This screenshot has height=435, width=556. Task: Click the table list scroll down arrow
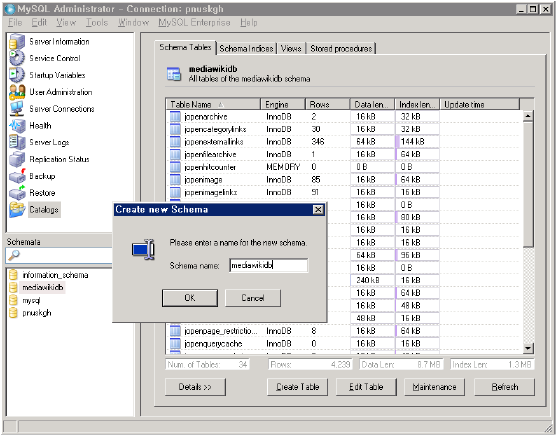pos(528,348)
